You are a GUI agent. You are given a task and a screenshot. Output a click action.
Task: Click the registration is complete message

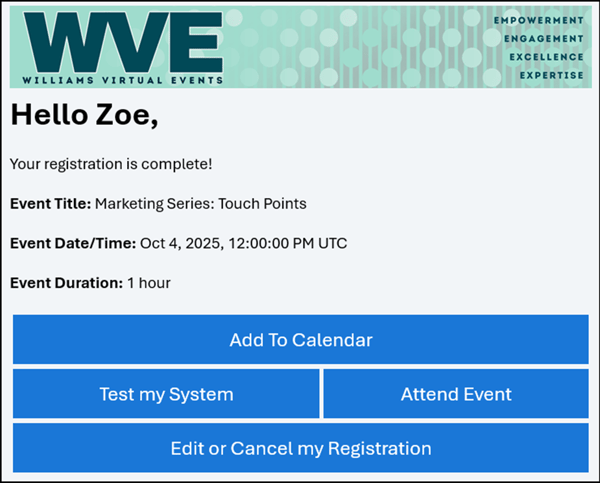(111, 163)
